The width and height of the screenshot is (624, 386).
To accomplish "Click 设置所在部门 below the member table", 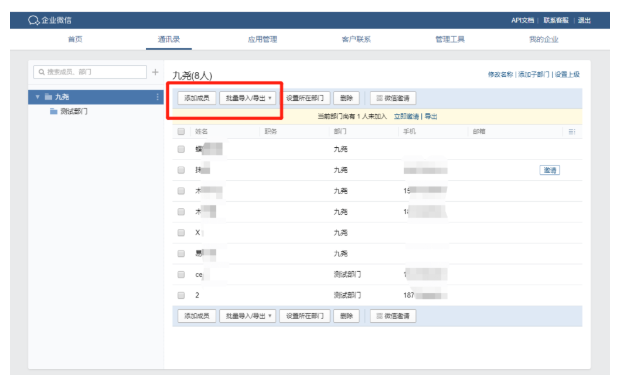I will 305,316.
